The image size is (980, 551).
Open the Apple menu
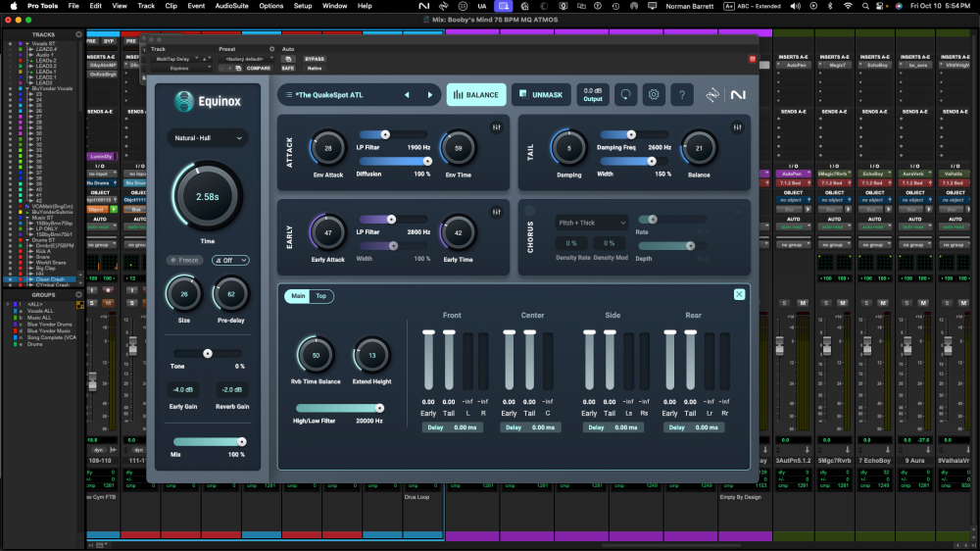[14, 6]
